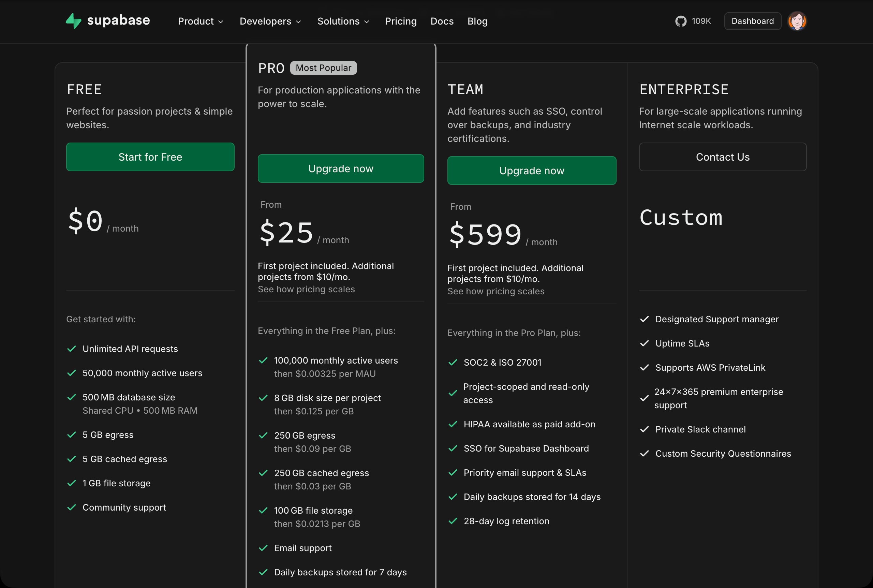The width and height of the screenshot is (873, 588).
Task: Click checkmark beside SSO for Supabase Dashboard
Action: (x=453, y=449)
